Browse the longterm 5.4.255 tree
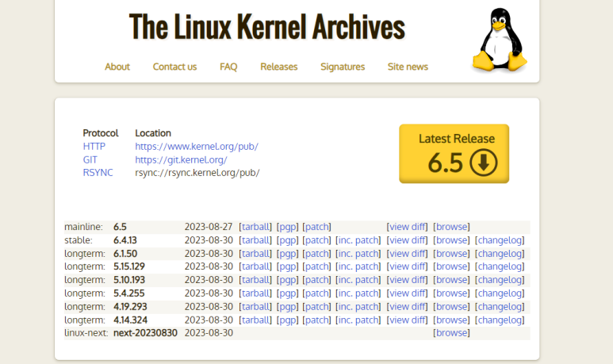Viewport: 613px width, 364px height. click(x=451, y=293)
